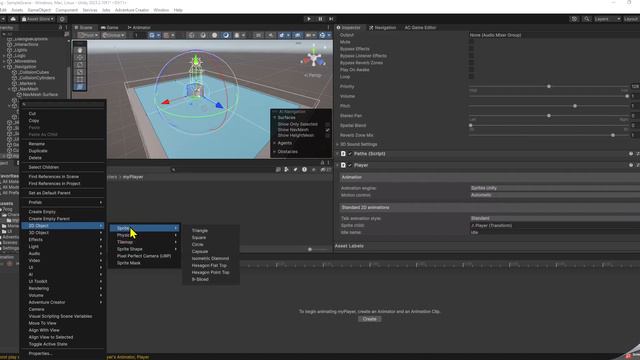The width and height of the screenshot is (640, 360).
Task: Select the Rect tool in Scene overlay
Action: (x=80, y=80)
